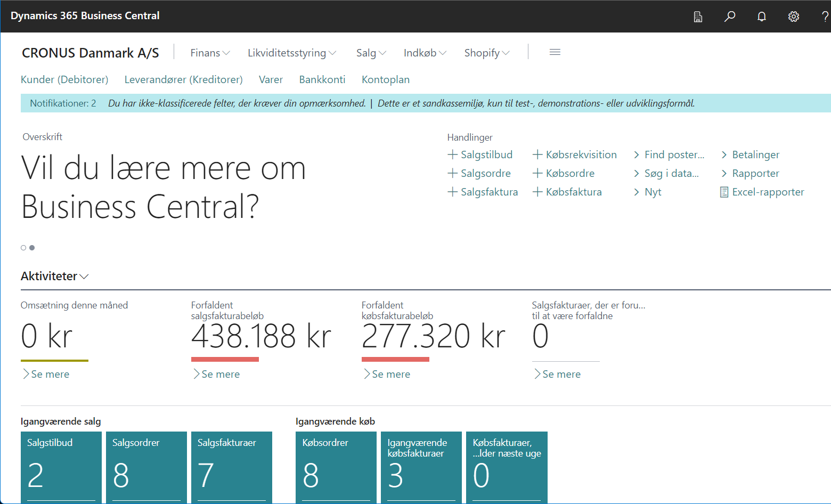Create new Salgsordre with the plus action

(x=479, y=173)
